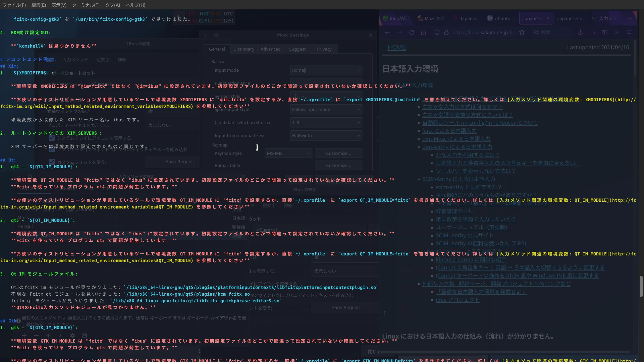Go back in the Firefox browser
The width and height of the screenshot is (644, 362).
pos(387,33)
